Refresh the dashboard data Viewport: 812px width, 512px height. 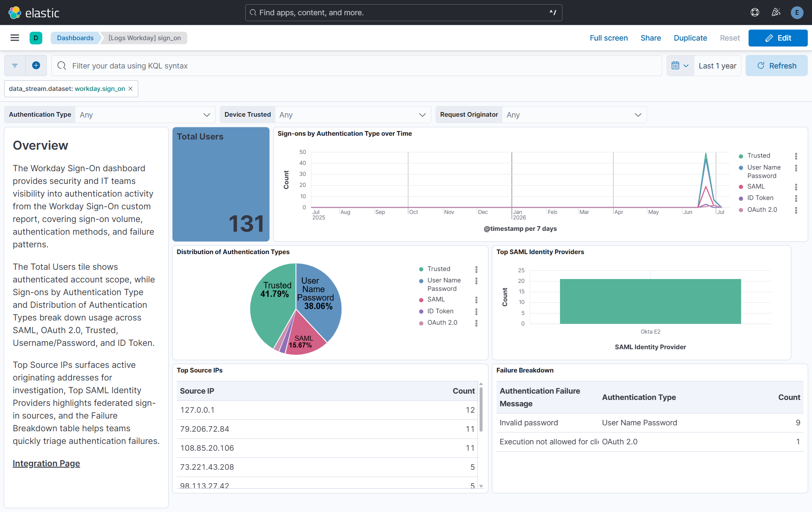(x=776, y=66)
